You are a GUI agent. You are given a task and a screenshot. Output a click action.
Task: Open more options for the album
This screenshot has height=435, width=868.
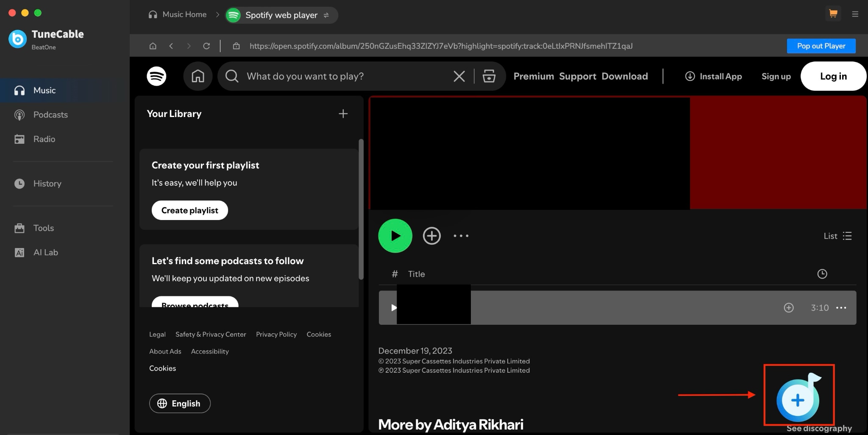(x=461, y=236)
